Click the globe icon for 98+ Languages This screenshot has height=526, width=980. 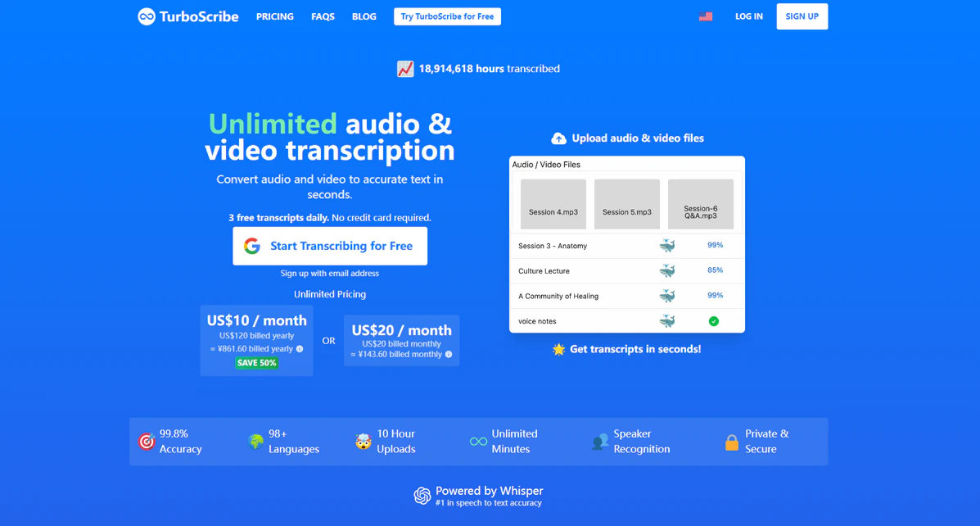(x=255, y=442)
